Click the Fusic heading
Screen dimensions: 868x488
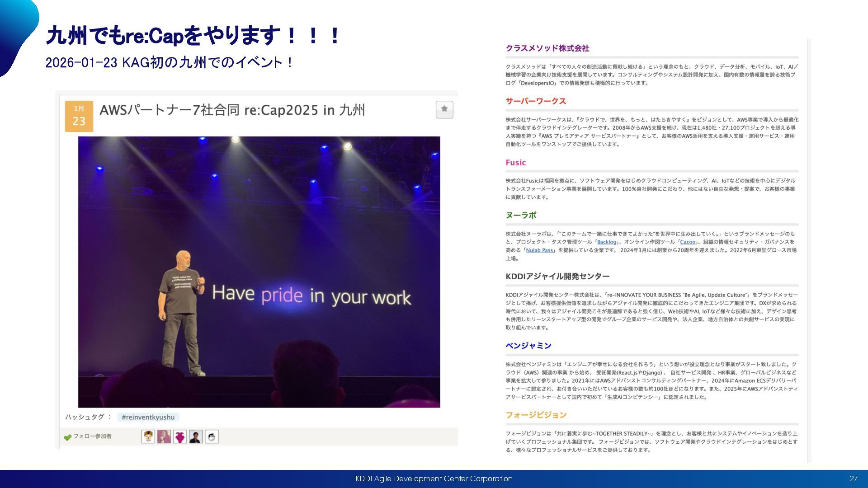coord(515,163)
